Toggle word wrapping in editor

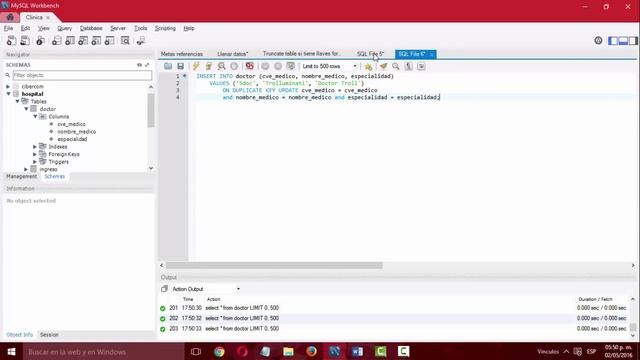click(x=421, y=66)
